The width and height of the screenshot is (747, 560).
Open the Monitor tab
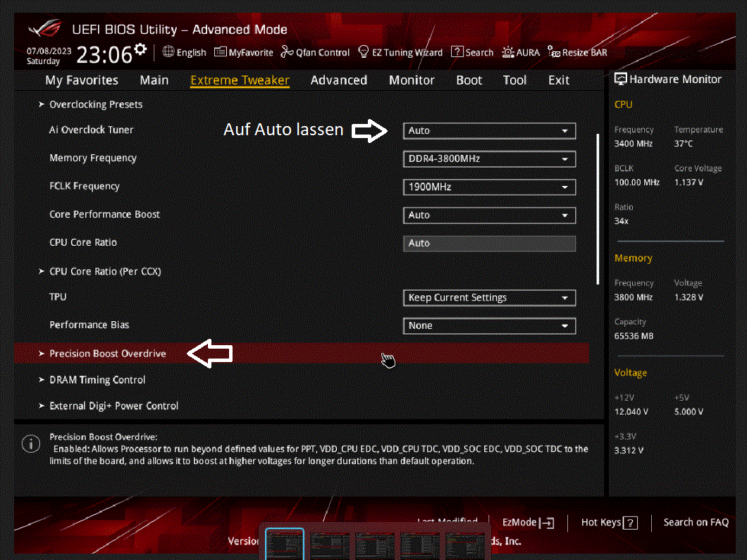click(x=412, y=80)
